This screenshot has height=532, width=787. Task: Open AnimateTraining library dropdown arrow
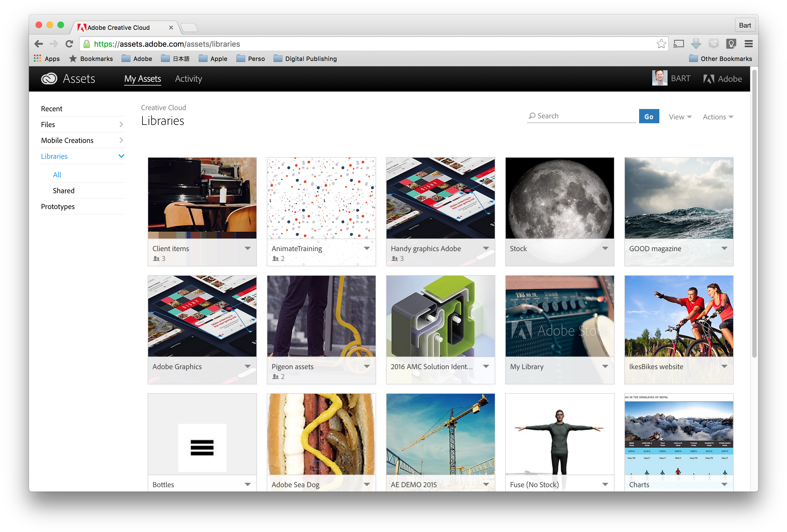click(x=367, y=248)
